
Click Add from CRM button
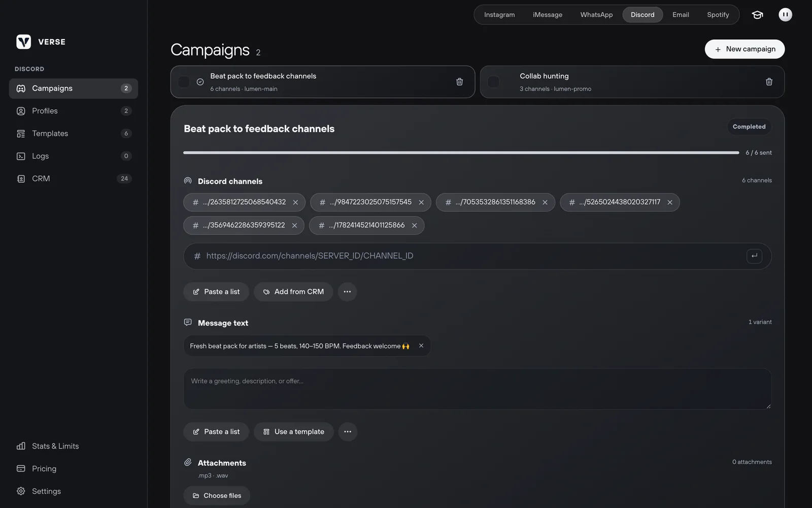tap(293, 292)
